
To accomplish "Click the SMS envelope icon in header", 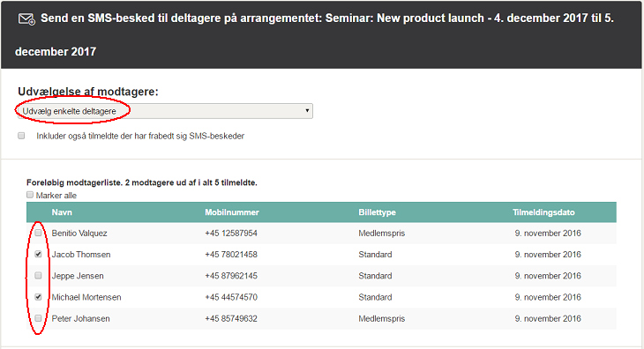I will [x=26, y=19].
